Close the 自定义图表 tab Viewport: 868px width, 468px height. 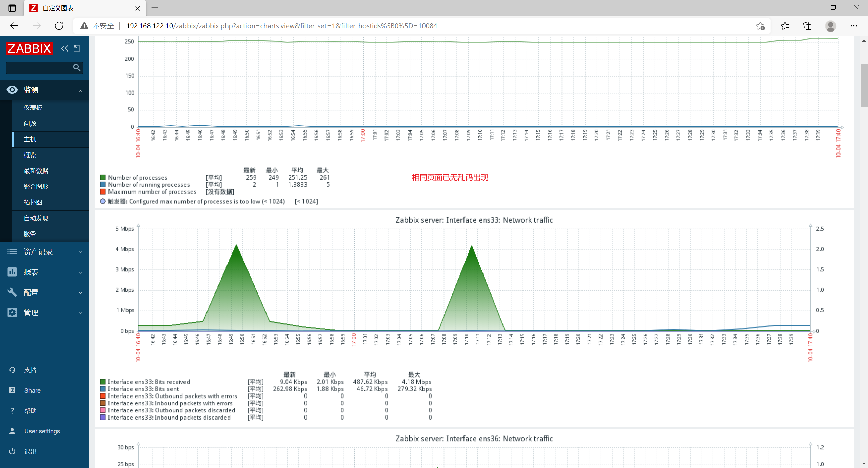pyautogui.click(x=137, y=8)
